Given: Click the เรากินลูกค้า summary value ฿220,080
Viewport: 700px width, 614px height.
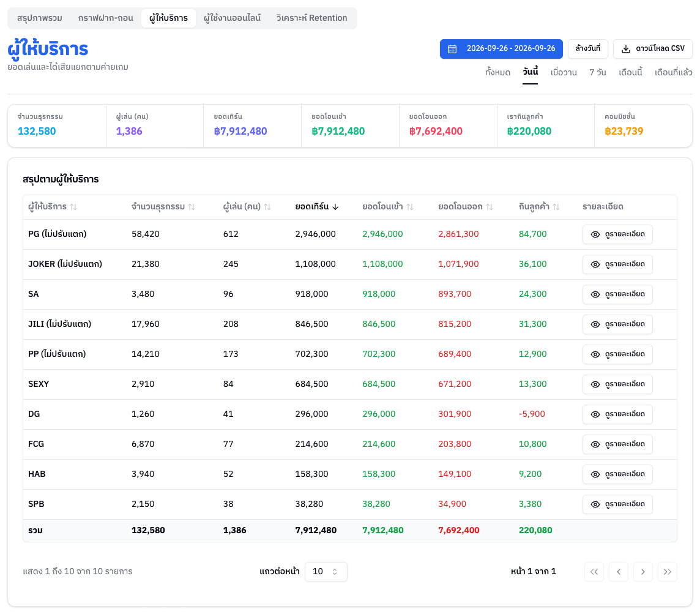Looking at the screenshot, I should coord(529,131).
